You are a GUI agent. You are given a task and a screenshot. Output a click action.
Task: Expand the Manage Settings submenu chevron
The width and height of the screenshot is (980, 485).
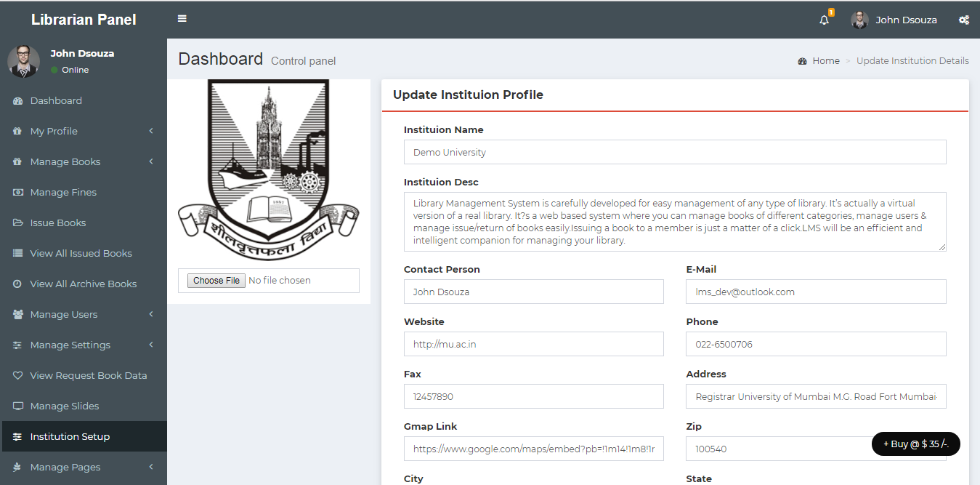coord(151,345)
